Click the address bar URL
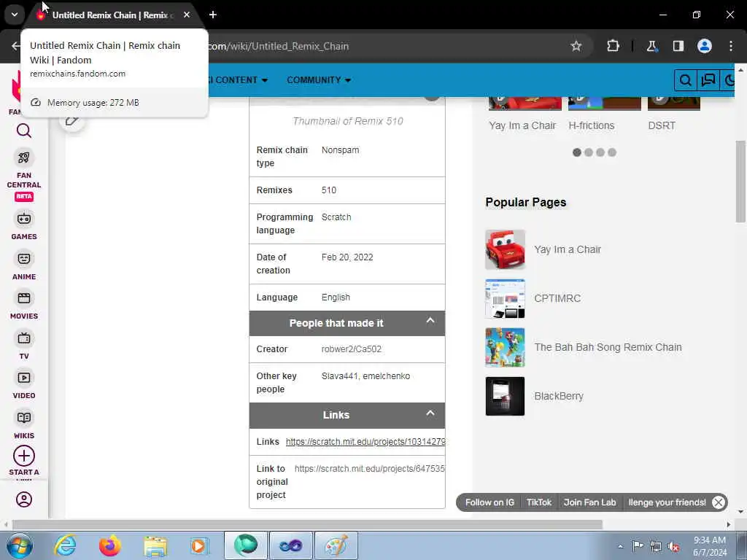Viewport: 747px width, 560px height. pyautogui.click(x=278, y=46)
